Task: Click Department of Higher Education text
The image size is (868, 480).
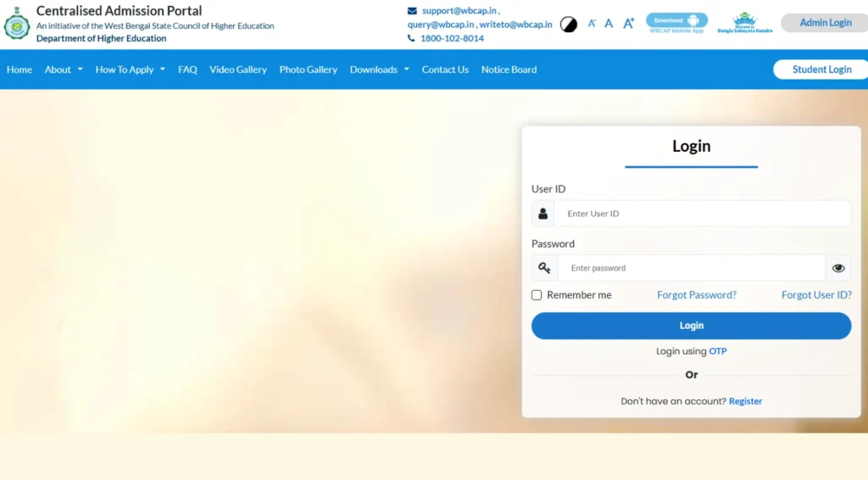Action: (102, 38)
